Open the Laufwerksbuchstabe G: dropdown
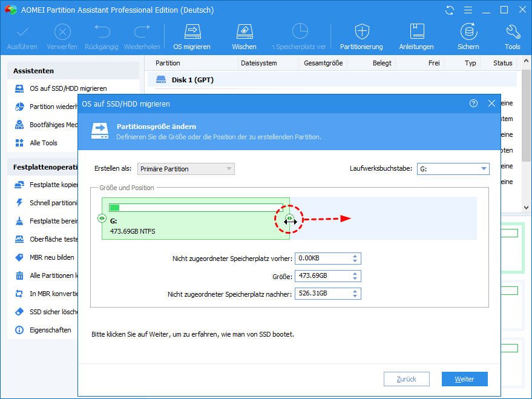The image size is (532, 399). 453,169
